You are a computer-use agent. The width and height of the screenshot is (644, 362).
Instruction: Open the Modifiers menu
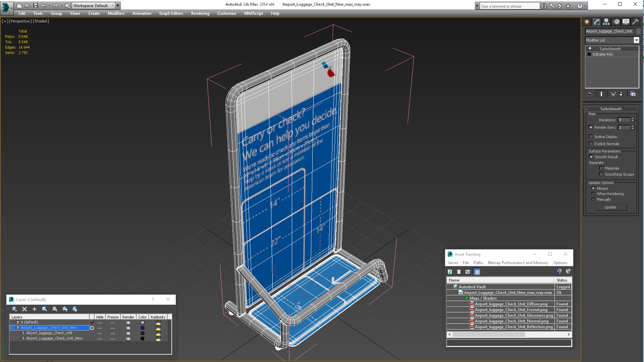tap(116, 13)
